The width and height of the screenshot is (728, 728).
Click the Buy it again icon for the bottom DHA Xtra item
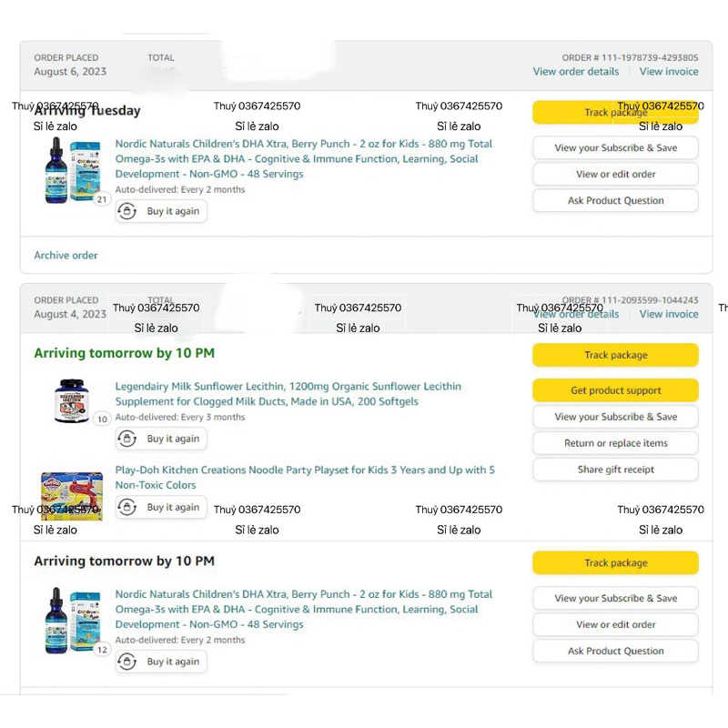click(x=128, y=662)
